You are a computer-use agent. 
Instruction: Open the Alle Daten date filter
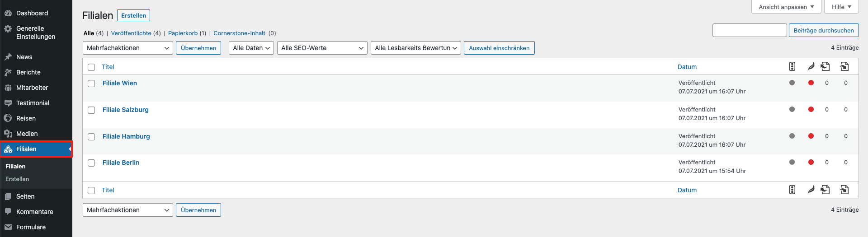[x=251, y=48]
